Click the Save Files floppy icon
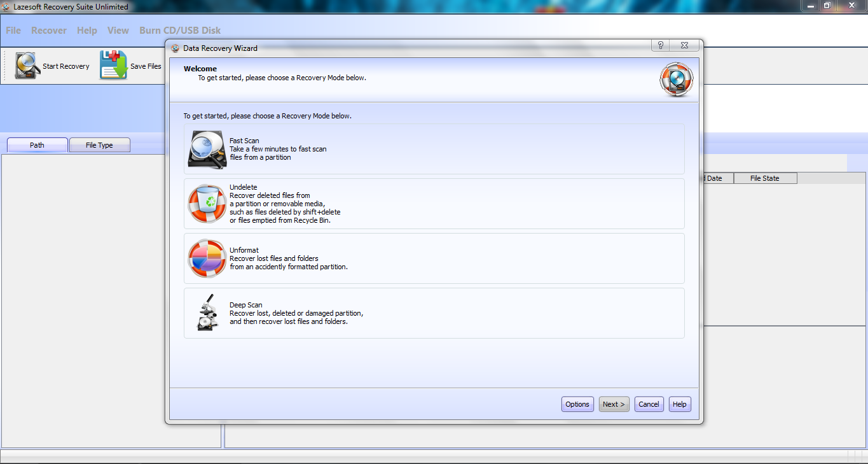 point(114,66)
